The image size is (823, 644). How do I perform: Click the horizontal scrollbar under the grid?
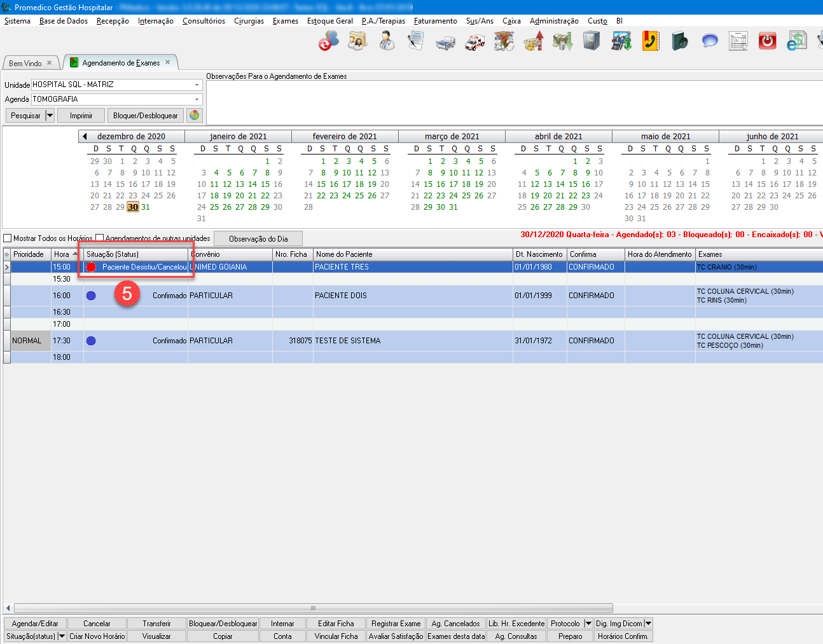click(313, 608)
